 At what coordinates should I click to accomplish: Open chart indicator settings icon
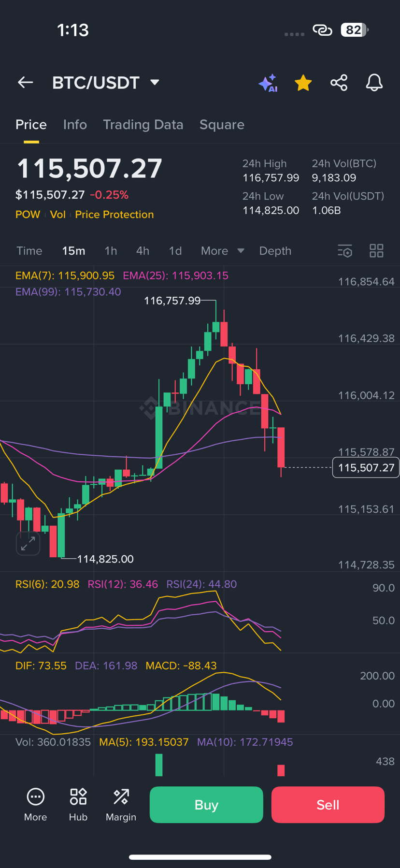point(345,251)
